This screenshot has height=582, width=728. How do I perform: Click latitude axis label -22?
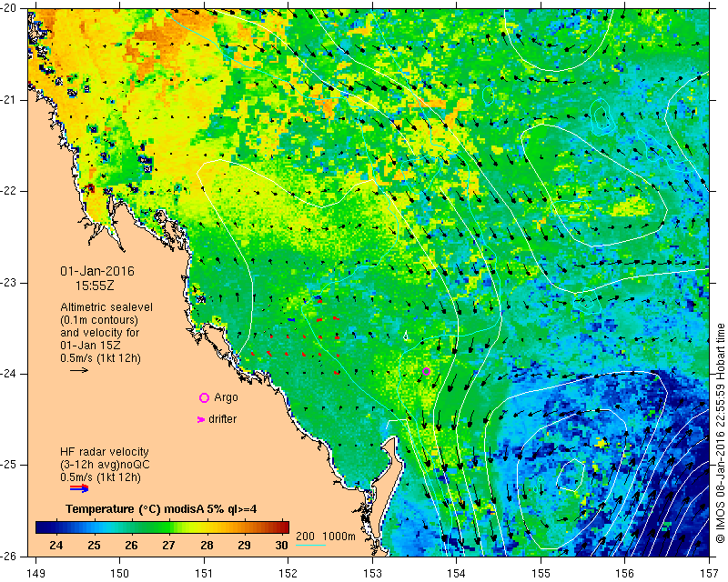[x=9, y=191]
